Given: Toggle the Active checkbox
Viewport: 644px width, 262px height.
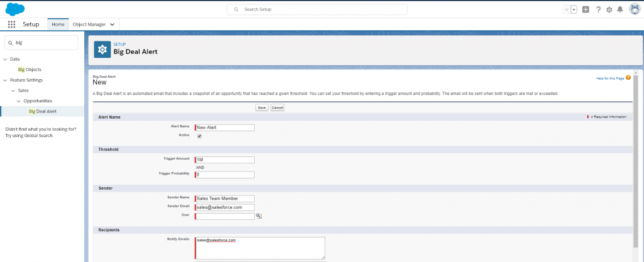Looking at the screenshot, I should [x=199, y=136].
